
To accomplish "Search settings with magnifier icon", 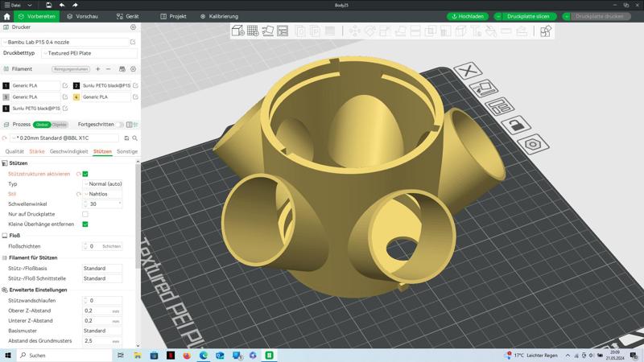I will tap(134, 138).
